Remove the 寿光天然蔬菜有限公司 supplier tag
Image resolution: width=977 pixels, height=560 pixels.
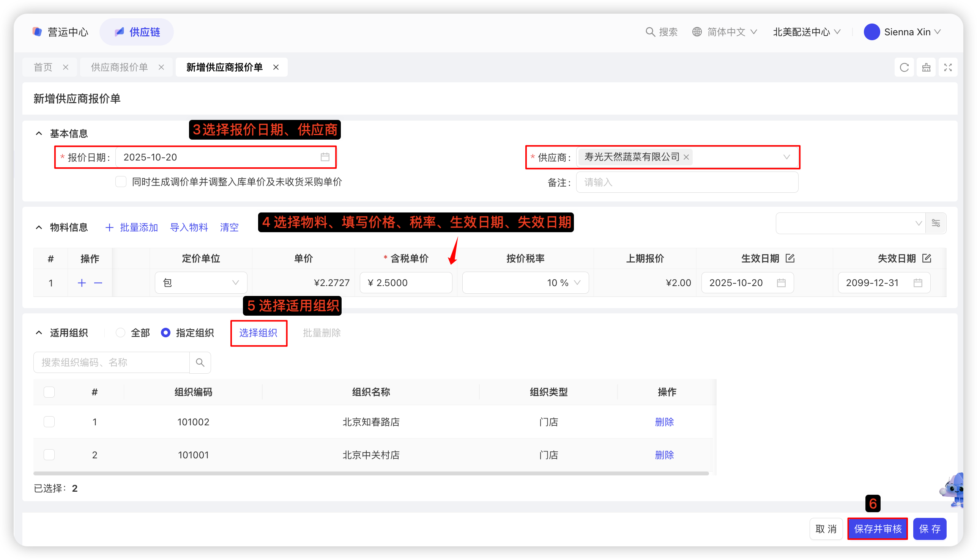coord(686,157)
